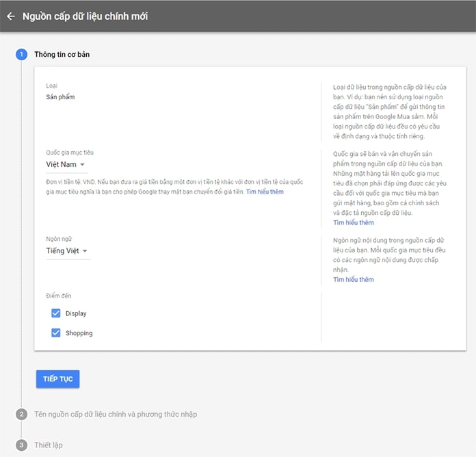Open the Tiếng Việt language dropdown
The height and width of the screenshot is (457, 476).
(x=67, y=251)
